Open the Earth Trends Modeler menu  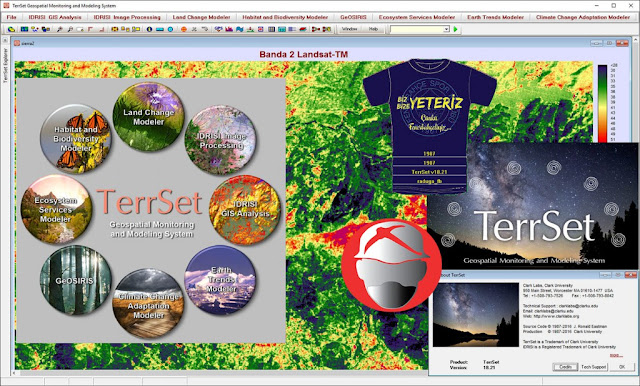495,17
